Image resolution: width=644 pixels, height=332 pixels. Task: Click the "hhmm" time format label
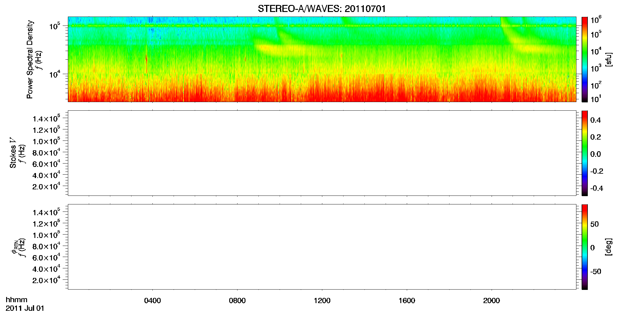tap(17, 300)
